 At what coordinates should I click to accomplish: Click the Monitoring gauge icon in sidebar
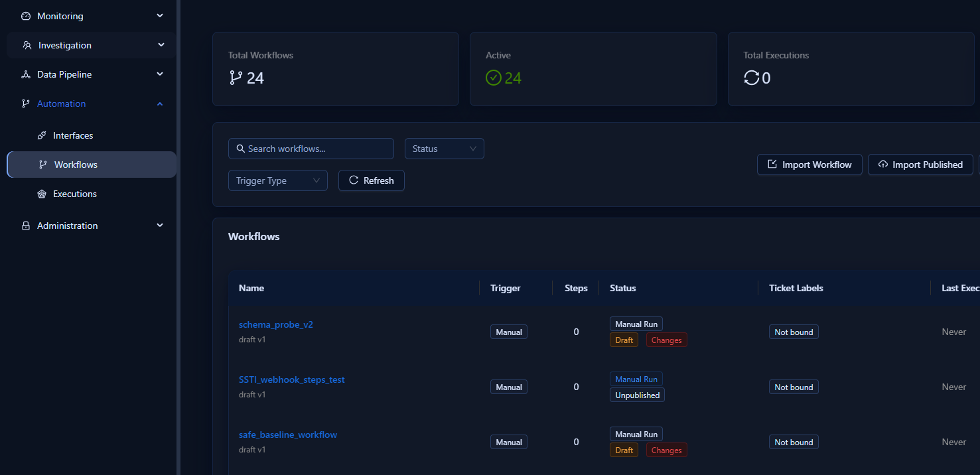26,16
